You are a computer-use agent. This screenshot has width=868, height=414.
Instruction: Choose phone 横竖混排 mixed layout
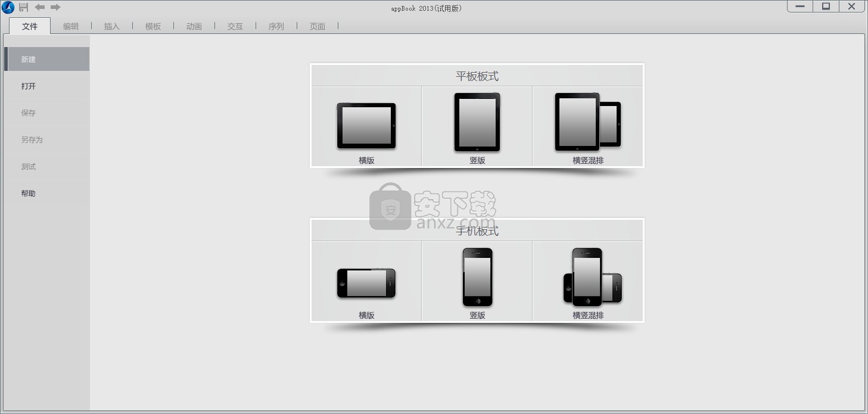(x=588, y=281)
